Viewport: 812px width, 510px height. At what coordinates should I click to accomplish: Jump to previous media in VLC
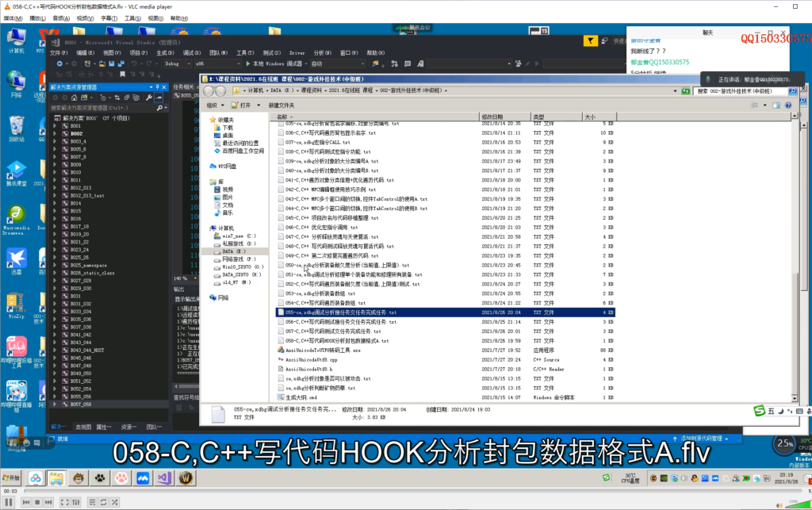coord(26,502)
